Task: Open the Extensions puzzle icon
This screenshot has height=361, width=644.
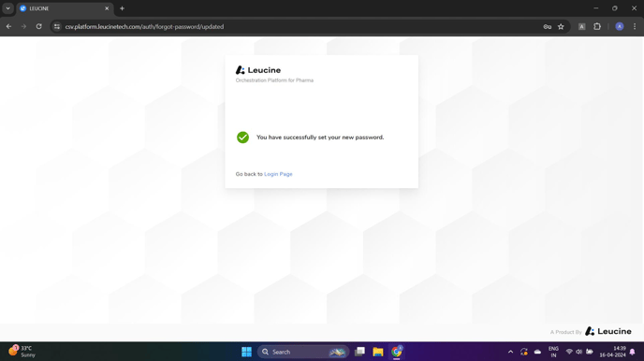Action: pos(597,27)
